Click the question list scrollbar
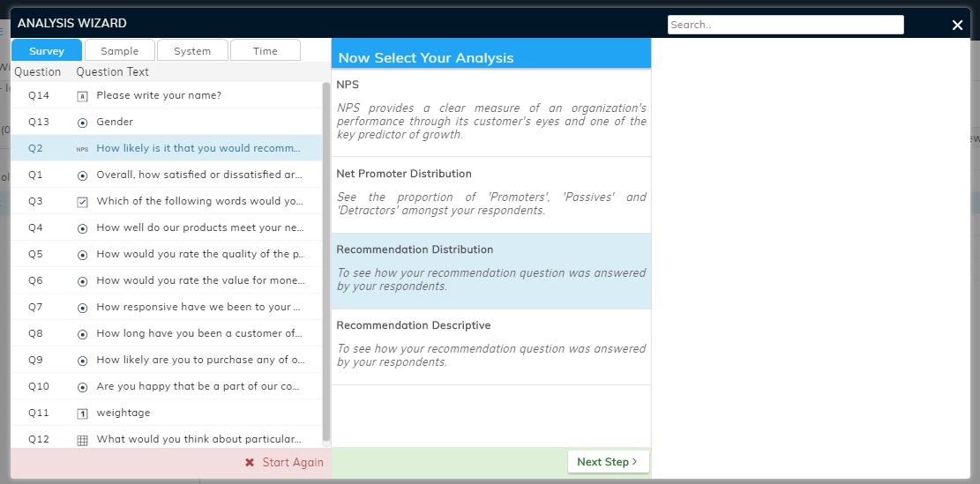The height and width of the screenshot is (484, 980). [325, 263]
